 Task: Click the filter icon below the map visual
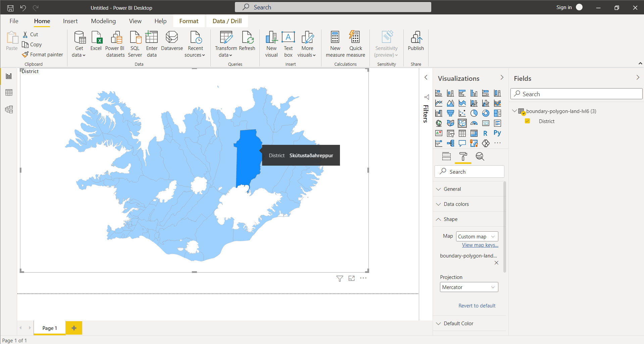pyautogui.click(x=339, y=278)
